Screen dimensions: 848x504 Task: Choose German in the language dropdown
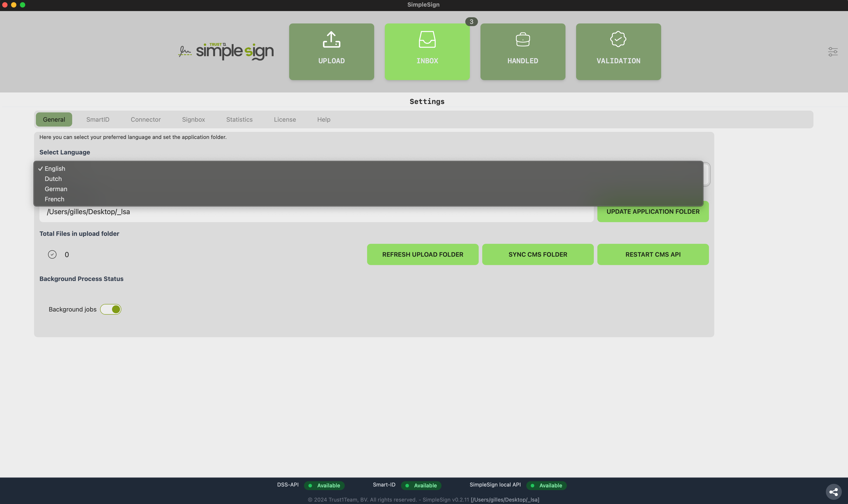[x=56, y=189]
